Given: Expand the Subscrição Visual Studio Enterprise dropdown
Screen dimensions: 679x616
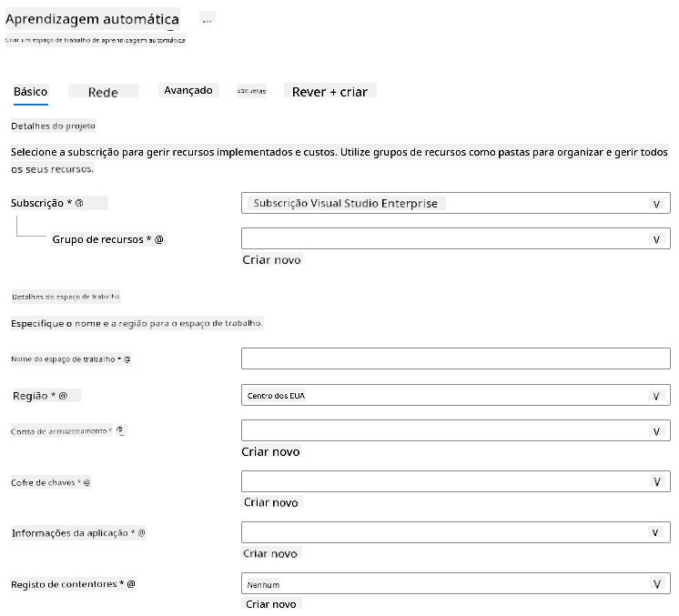Looking at the screenshot, I should tap(456, 204).
